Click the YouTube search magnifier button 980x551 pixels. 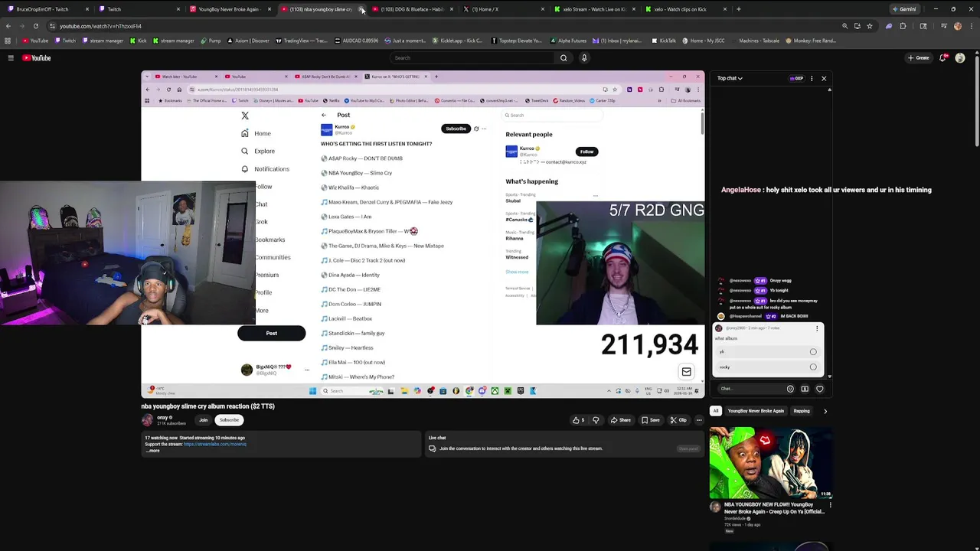tap(563, 58)
